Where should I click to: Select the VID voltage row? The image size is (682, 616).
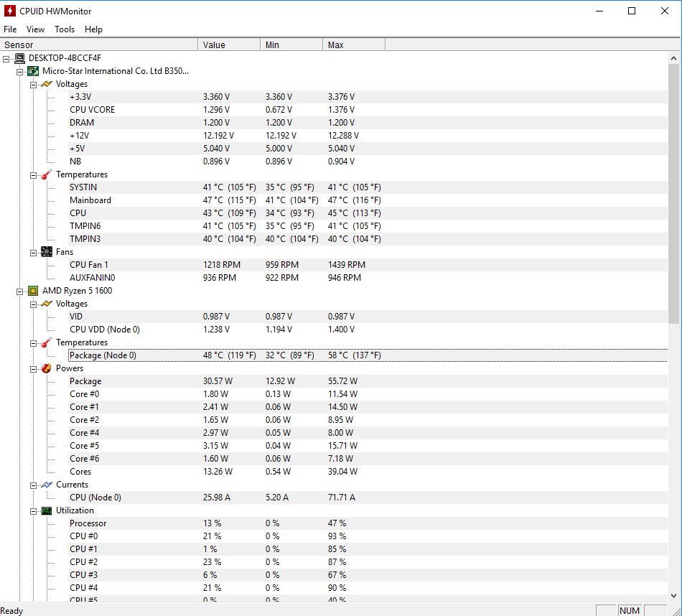tap(368, 317)
